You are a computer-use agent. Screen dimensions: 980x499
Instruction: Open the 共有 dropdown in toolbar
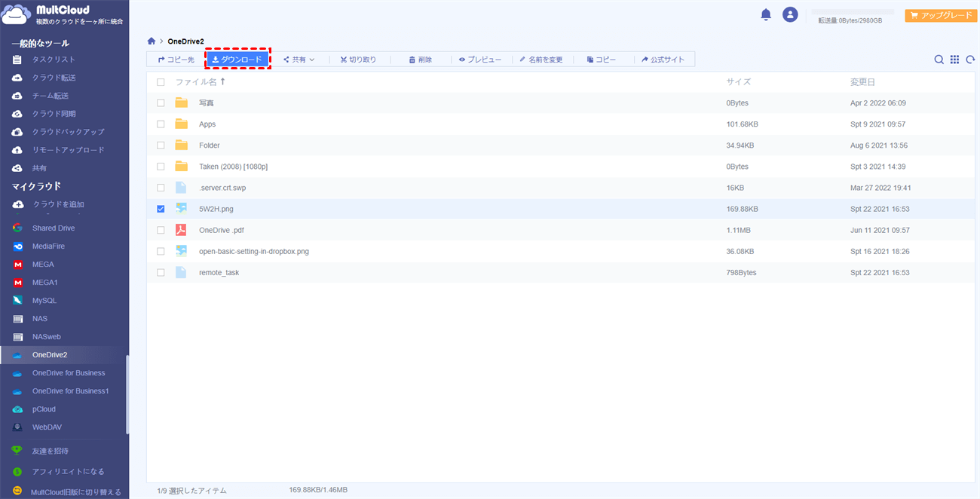click(299, 60)
